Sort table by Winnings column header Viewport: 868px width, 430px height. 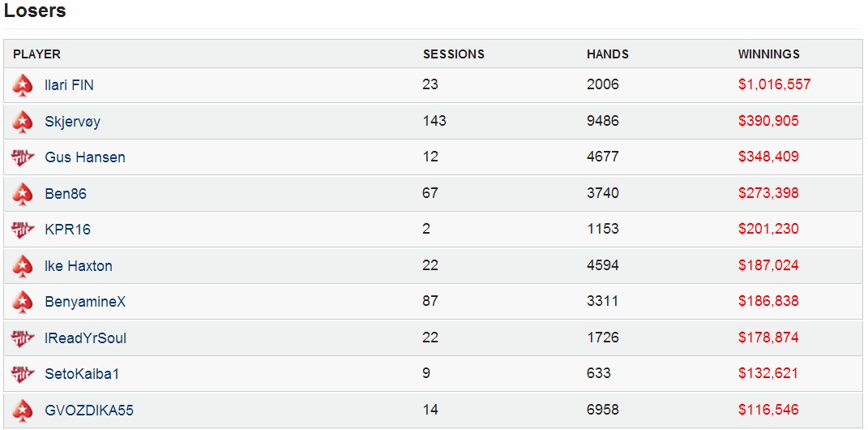coord(768,54)
